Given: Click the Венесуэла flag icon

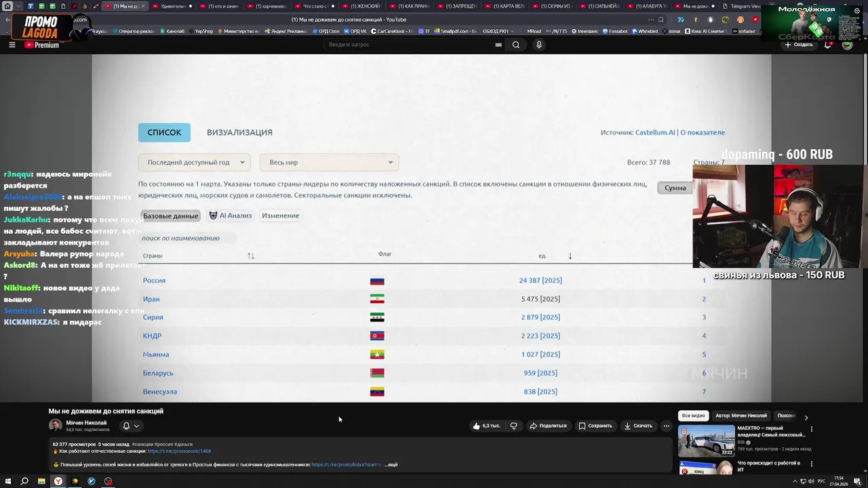Looking at the screenshot, I should 377,392.
